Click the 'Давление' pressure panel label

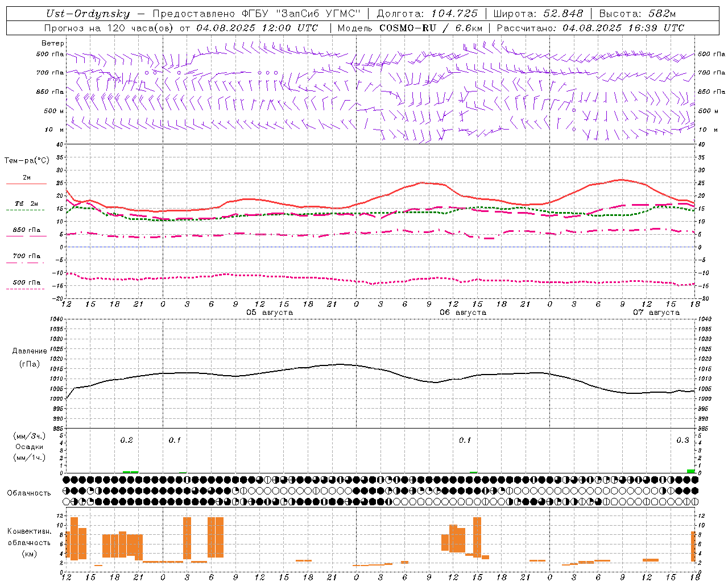pos(30,351)
